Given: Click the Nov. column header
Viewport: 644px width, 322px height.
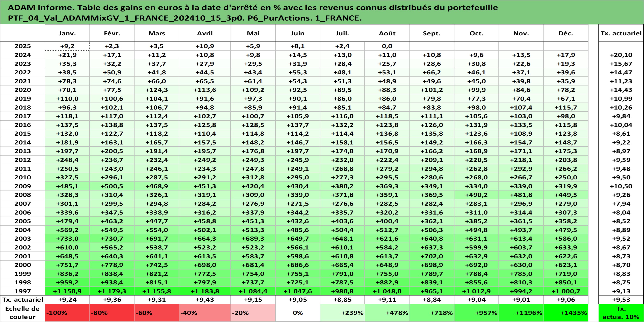Looking at the screenshot, I should click(x=521, y=33).
